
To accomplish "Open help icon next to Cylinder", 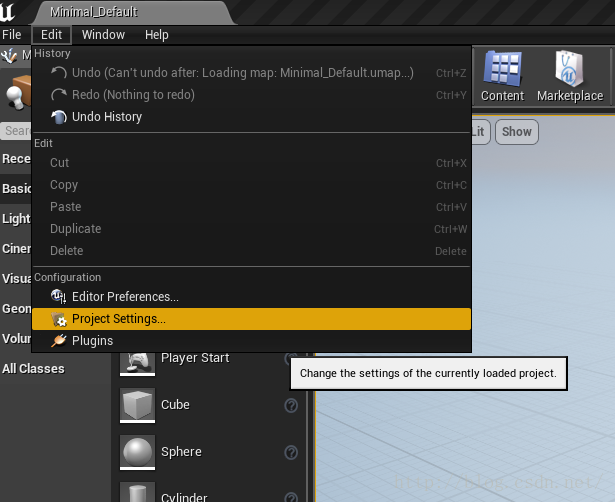I will [x=291, y=497].
